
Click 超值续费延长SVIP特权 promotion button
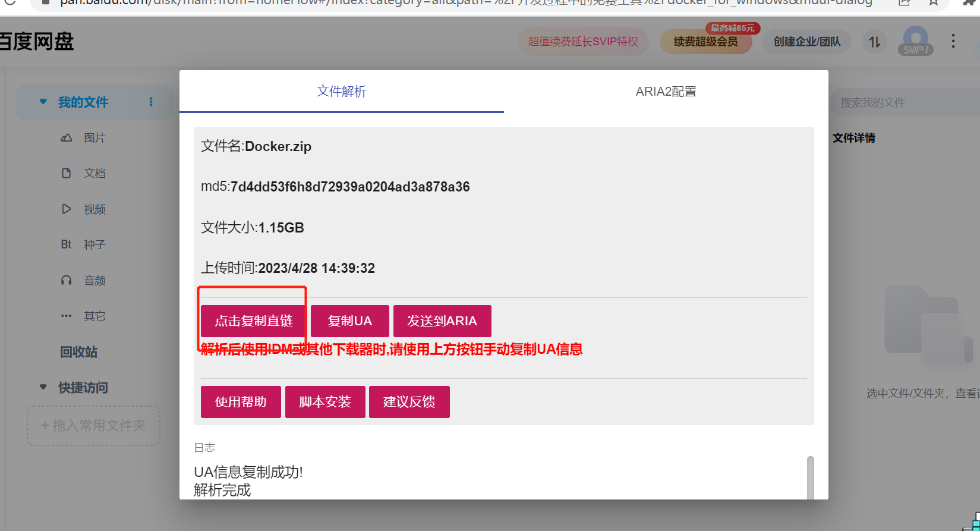583,42
